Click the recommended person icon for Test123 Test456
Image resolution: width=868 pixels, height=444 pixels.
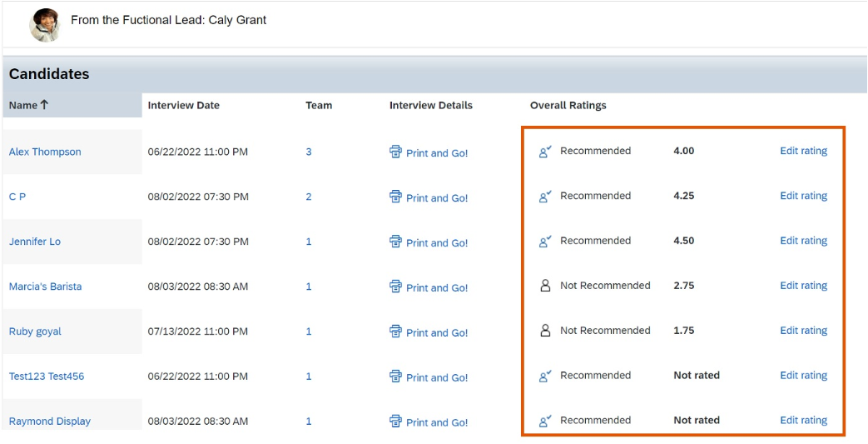pyautogui.click(x=545, y=376)
